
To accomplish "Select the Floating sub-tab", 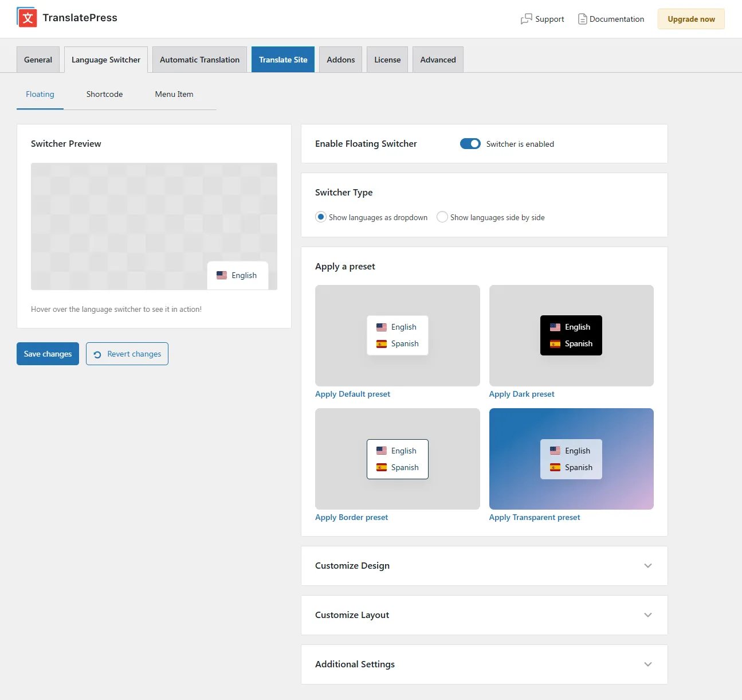I will (x=40, y=94).
